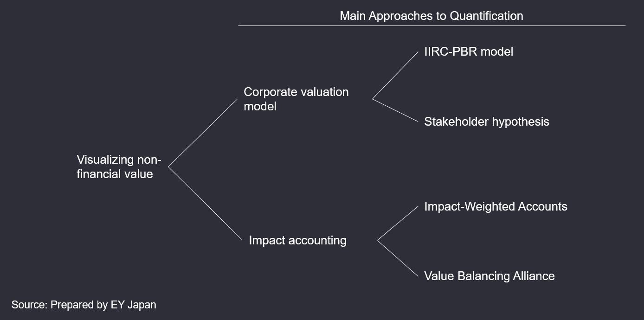The image size is (644, 320).
Task: Open the 'IIRC-PBR model' leaf item
Action: (469, 51)
